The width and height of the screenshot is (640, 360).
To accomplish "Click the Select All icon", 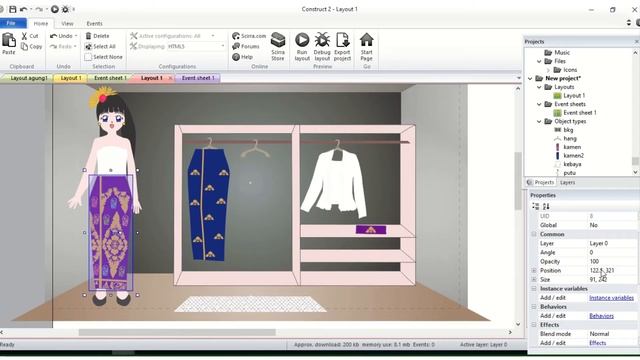I will tap(88, 47).
